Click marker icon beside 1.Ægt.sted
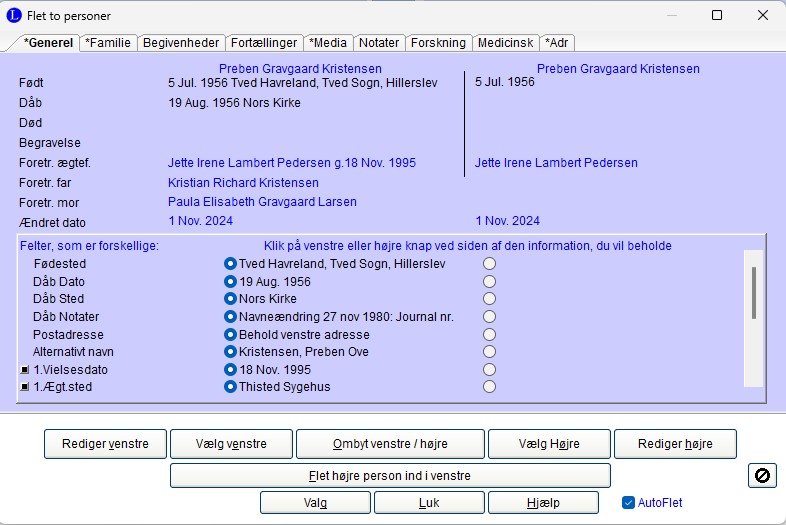 pyautogui.click(x=24, y=387)
